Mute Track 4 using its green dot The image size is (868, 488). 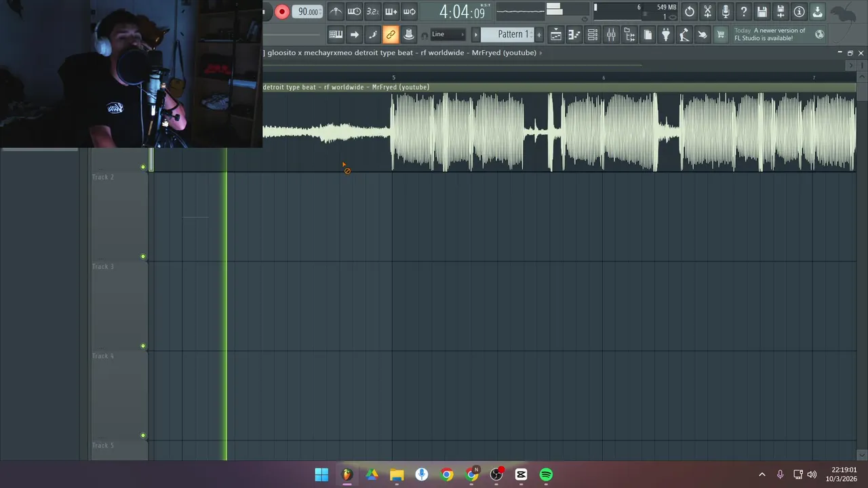[x=143, y=435]
